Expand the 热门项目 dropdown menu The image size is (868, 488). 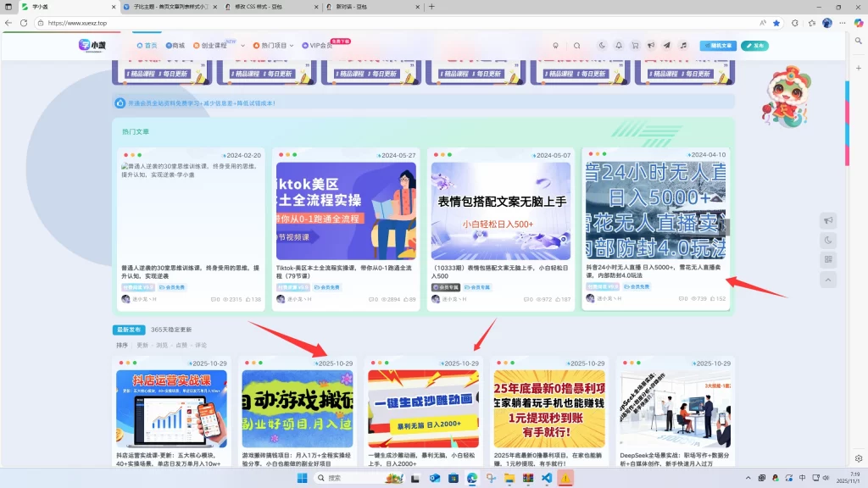(x=273, y=46)
